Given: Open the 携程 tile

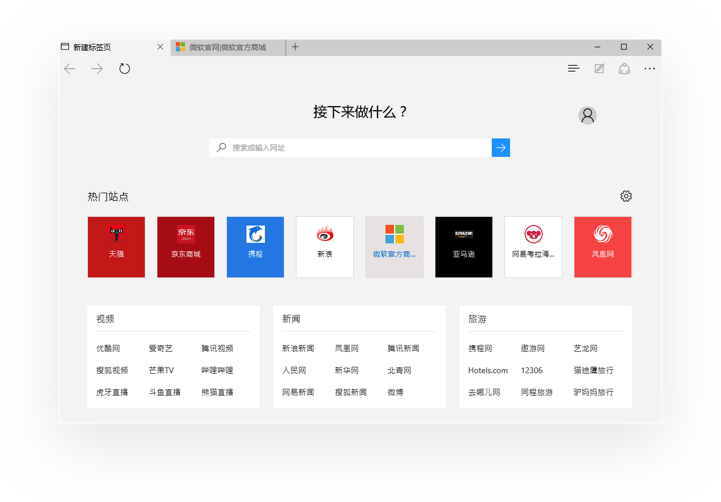Looking at the screenshot, I should coord(255,247).
